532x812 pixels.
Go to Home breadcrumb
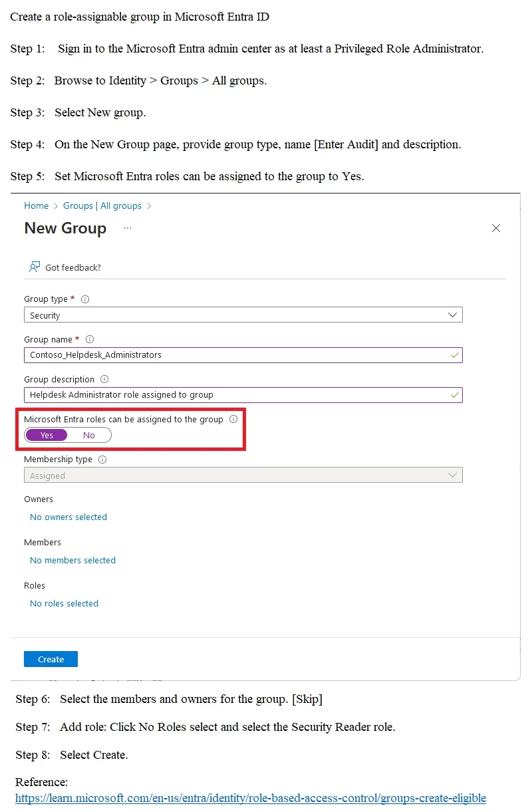37,206
